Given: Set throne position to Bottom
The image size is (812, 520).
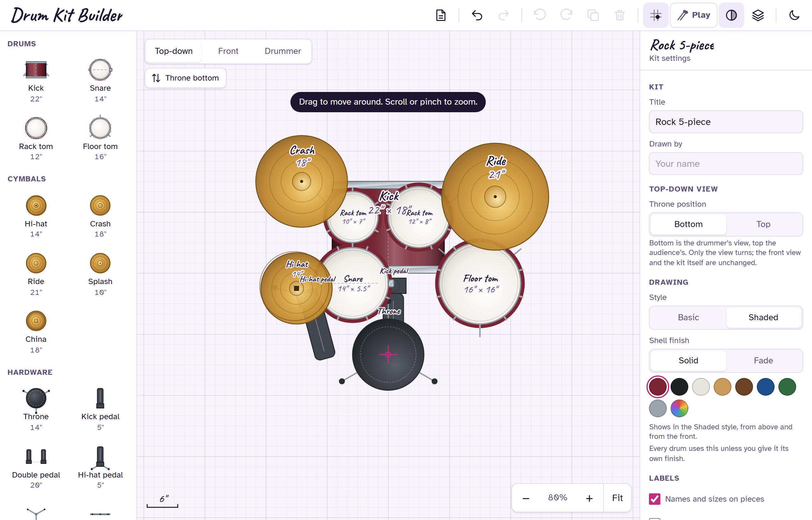Looking at the screenshot, I should pyautogui.click(x=688, y=224).
